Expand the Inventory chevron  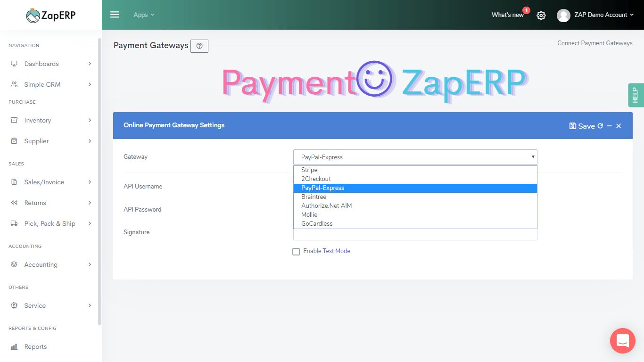point(90,120)
